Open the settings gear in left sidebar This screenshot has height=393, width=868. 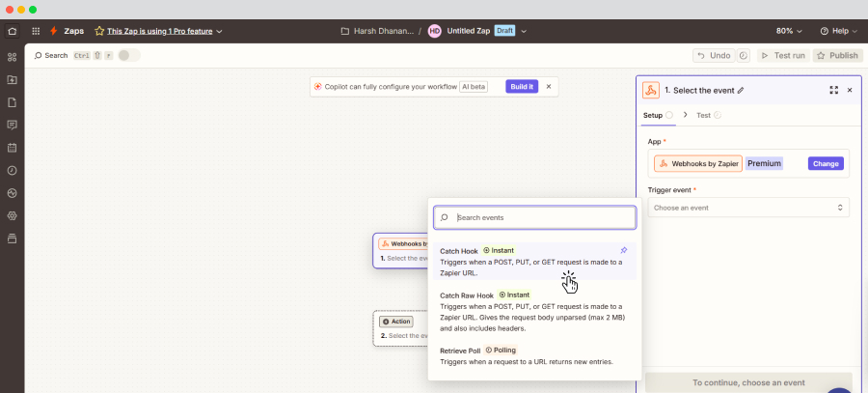tap(12, 215)
